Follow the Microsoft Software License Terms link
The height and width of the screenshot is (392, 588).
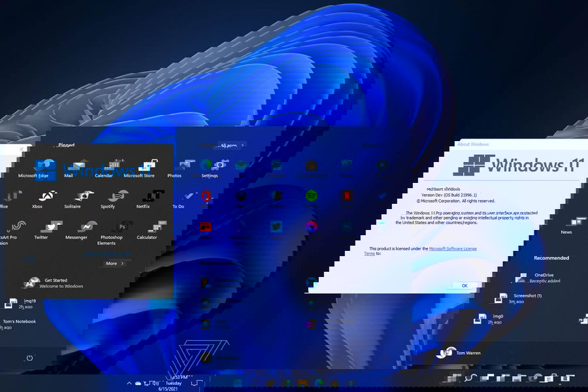coord(453,248)
